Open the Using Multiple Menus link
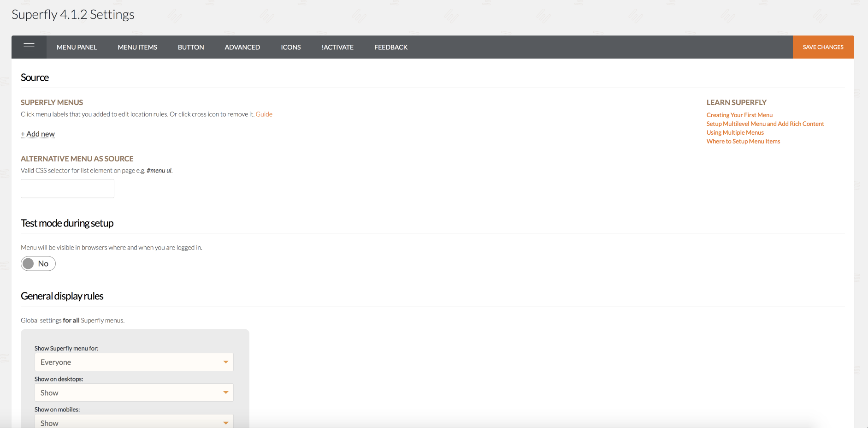Viewport: 868px width, 428px height. (x=735, y=133)
